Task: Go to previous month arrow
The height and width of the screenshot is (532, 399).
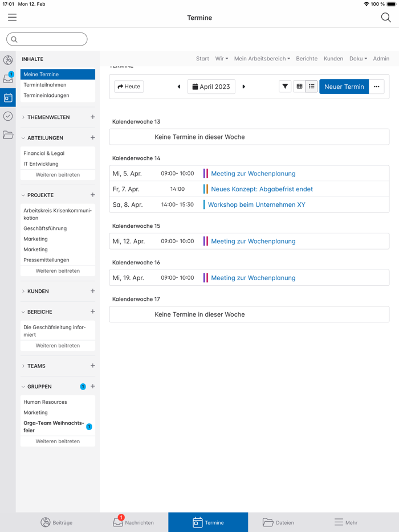Action: click(179, 87)
